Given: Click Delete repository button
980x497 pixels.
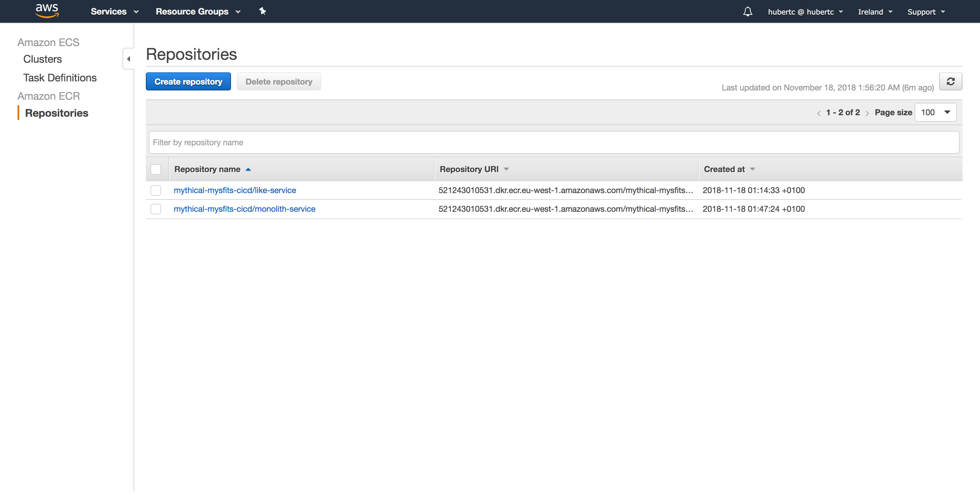Looking at the screenshot, I should [x=279, y=81].
